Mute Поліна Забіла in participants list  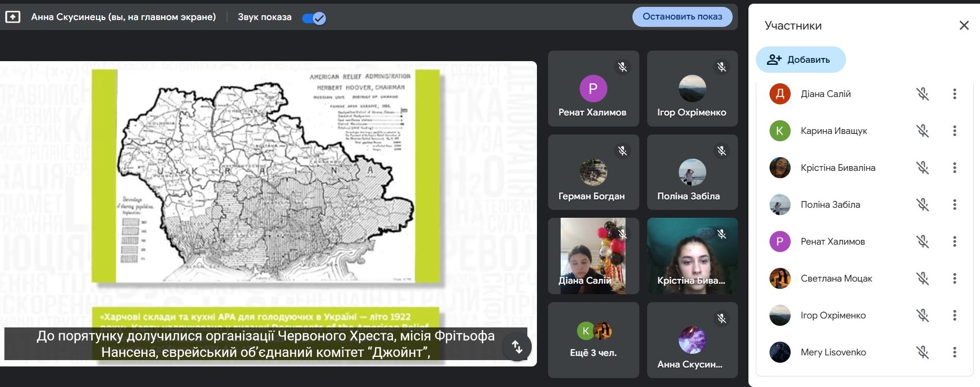click(923, 205)
